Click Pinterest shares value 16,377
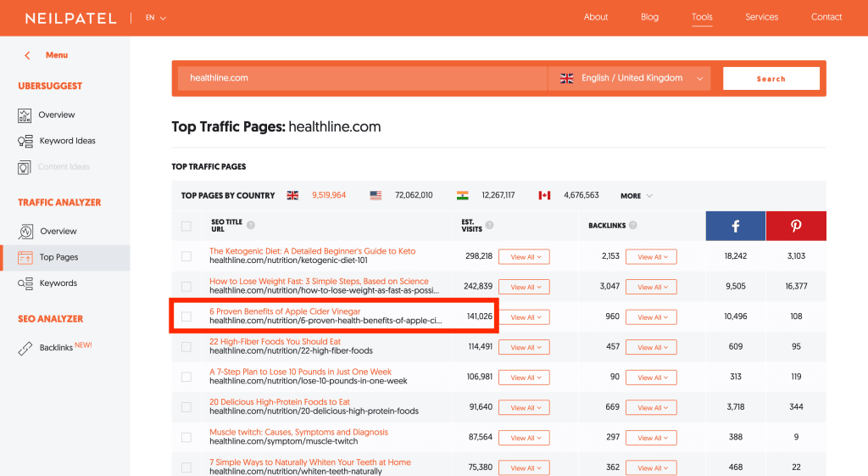 796,287
